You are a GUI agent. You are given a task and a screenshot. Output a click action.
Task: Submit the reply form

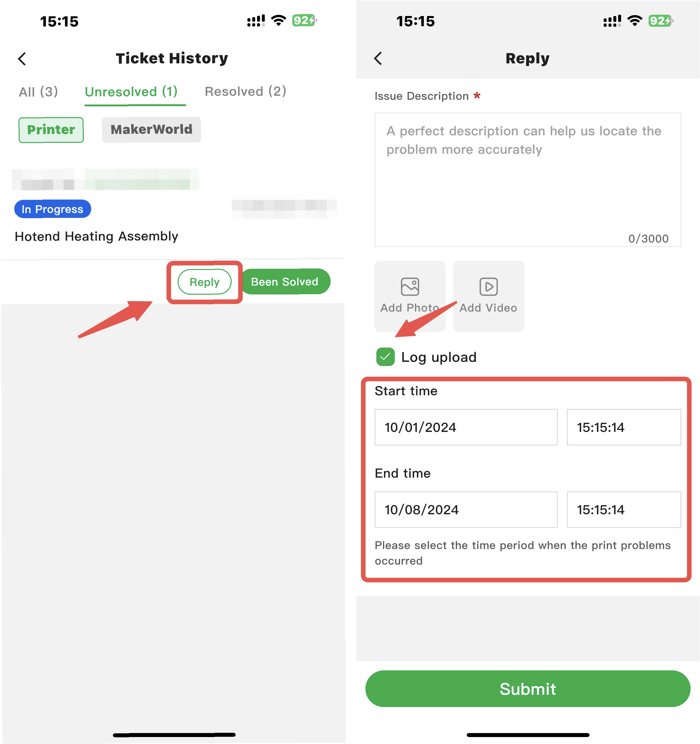(x=528, y=689)
